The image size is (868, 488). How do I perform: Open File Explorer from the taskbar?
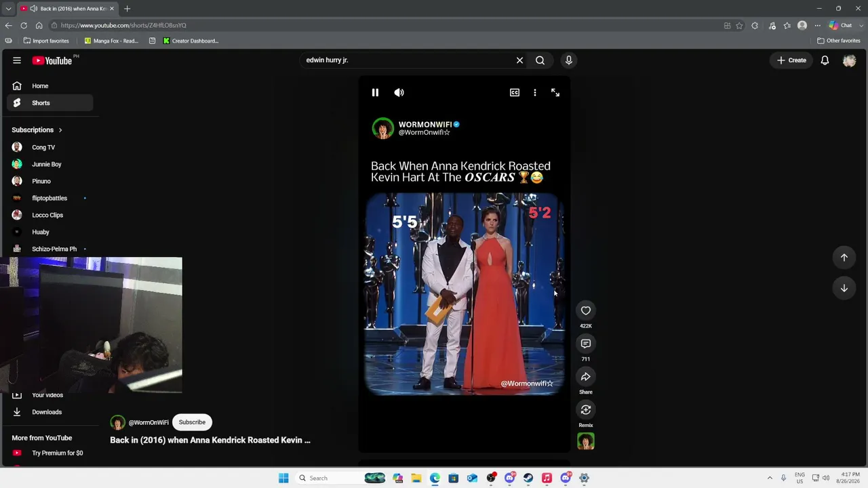tap(416, 479)
